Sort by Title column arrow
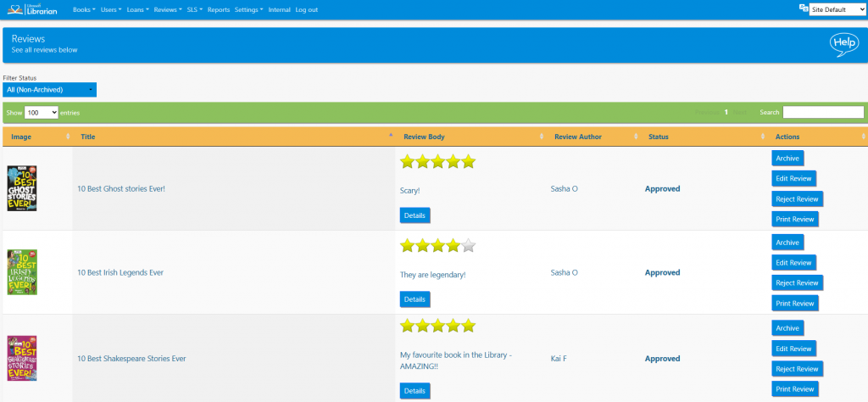Image resolution: width=868 pixels, height=402 pixels. click(x=391, y=135)
